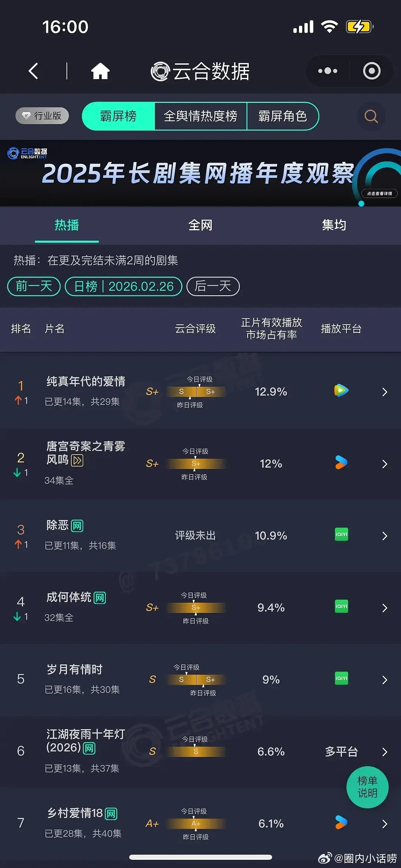Screen dimensions: 401x868
Task: Tap the search icon
Action: pyautogui.click(x=371, y=116)
